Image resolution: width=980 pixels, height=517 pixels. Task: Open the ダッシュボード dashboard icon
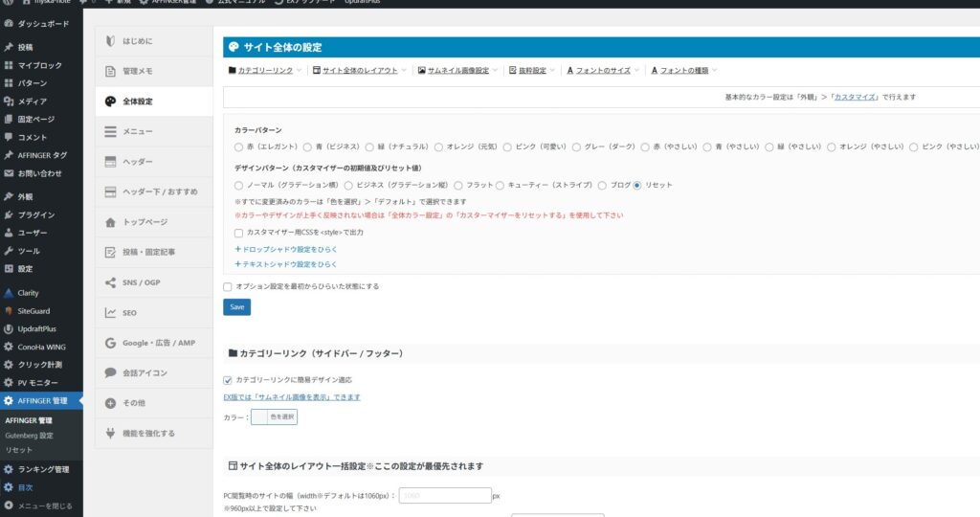(x=8, y=24)
